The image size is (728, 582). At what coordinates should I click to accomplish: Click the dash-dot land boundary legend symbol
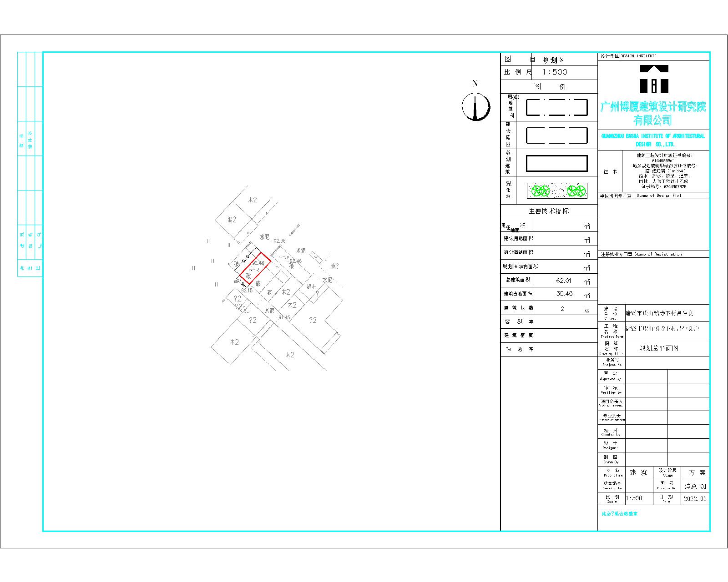pos(556,108)
